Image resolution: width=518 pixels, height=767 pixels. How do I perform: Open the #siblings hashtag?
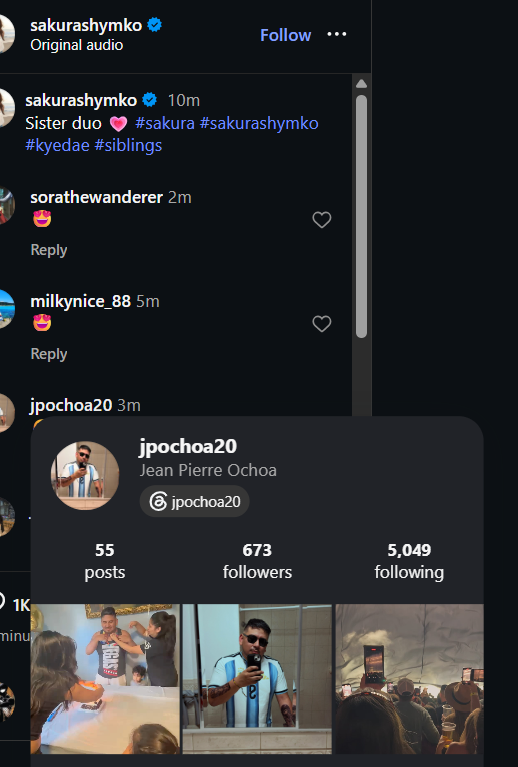point(128,145)
